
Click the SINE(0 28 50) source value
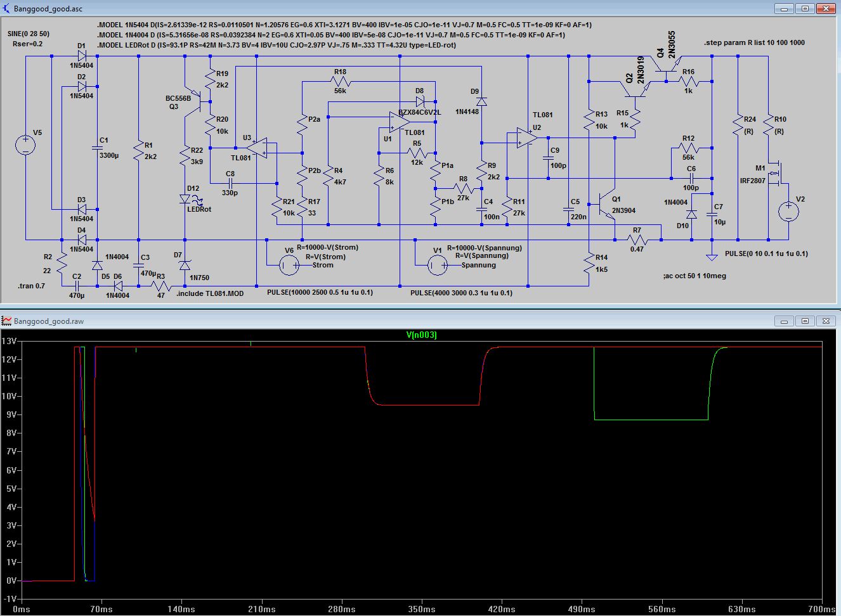29,34
